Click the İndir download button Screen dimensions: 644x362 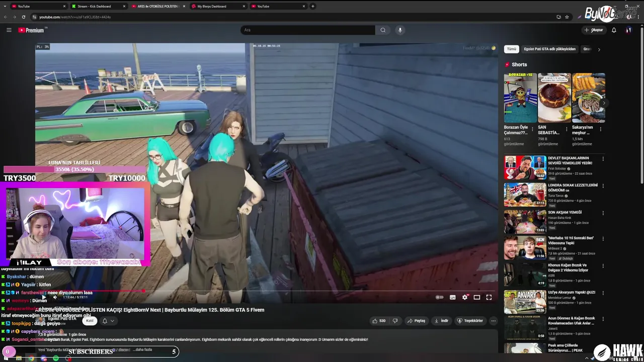click(x=441, y=321)
